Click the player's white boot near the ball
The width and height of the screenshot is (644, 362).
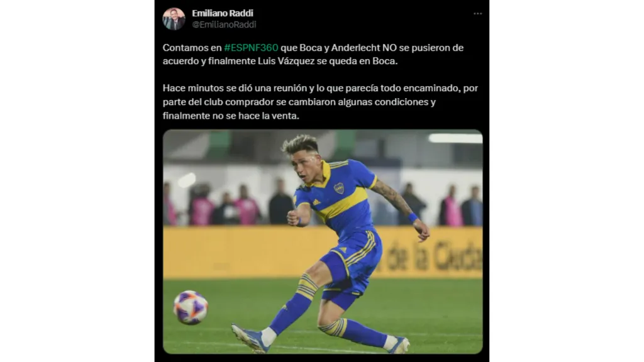pos(250,339)
